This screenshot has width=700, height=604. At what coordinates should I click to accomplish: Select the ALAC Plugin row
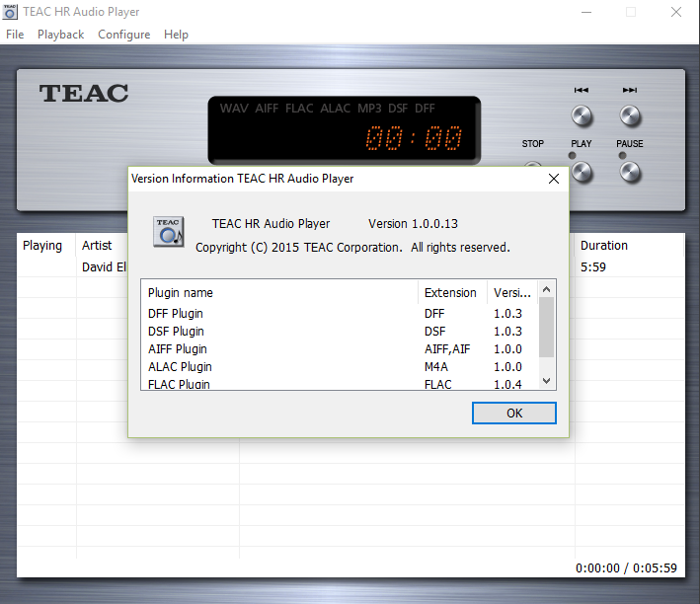click(x=340, y=367)
